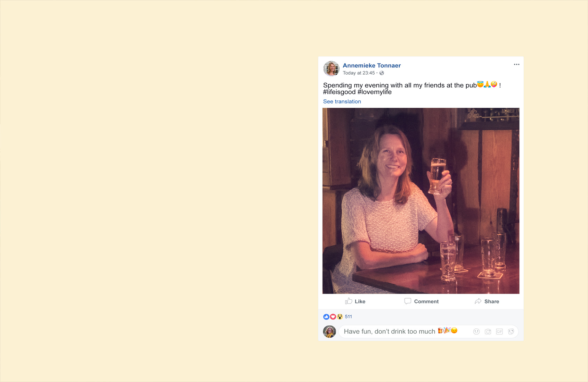
Task: Open the pub photo in the post
Action: [x=421, y=201]
